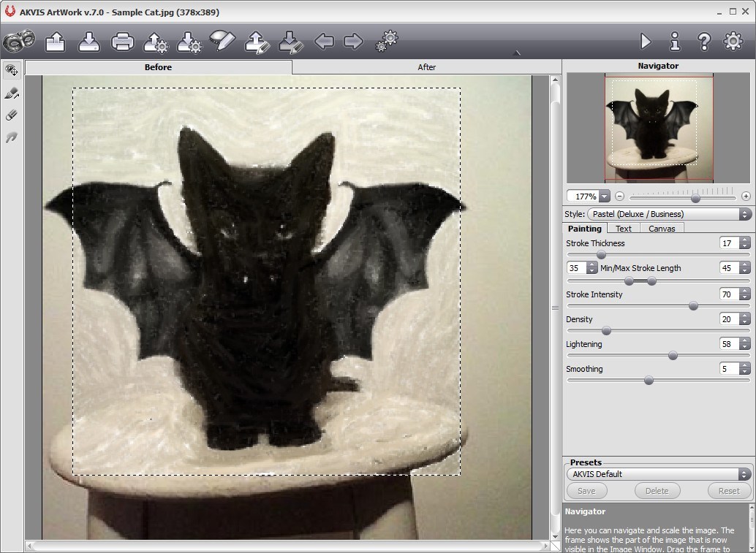Undo with the left arrow icon

324,42
